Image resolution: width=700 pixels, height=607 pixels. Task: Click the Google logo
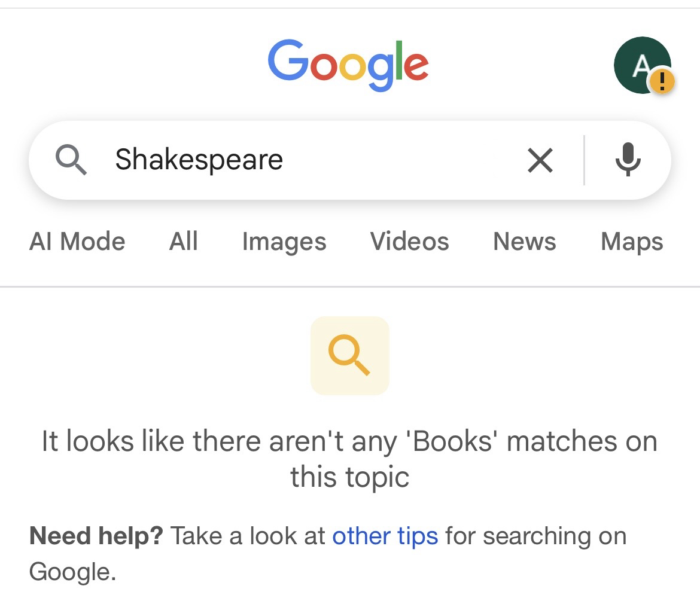348,65
